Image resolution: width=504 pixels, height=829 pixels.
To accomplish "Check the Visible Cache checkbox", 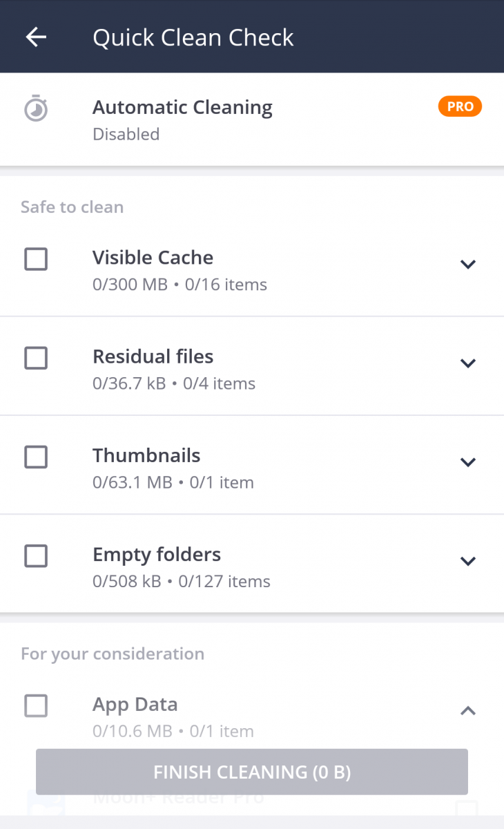I will click(36, 259).
